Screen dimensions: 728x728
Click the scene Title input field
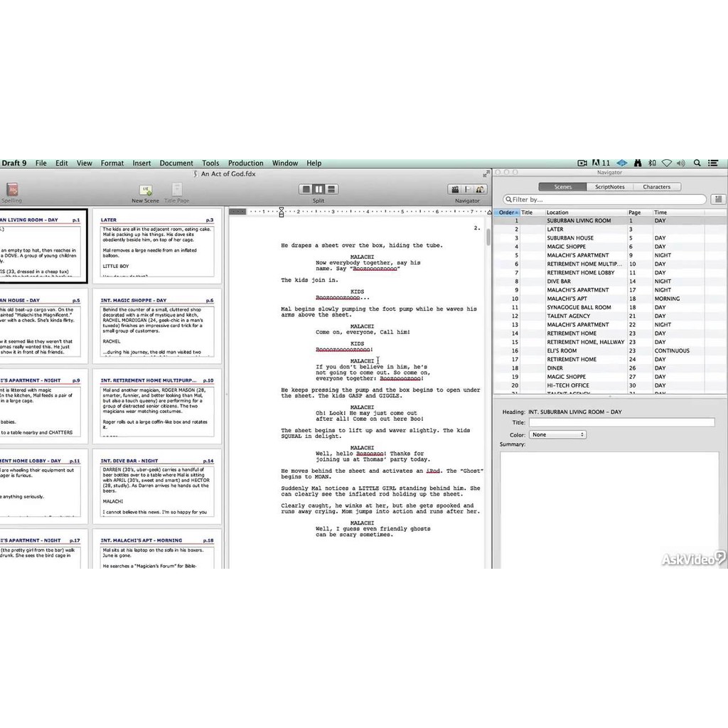tap(621, 422)
